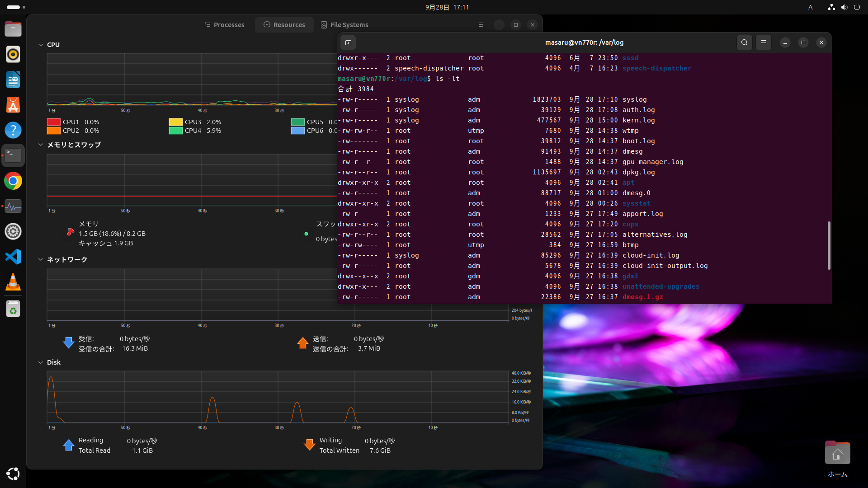Open a new terminal tab
The height and width of the screenshot is (488, 868).
point(349,42)
